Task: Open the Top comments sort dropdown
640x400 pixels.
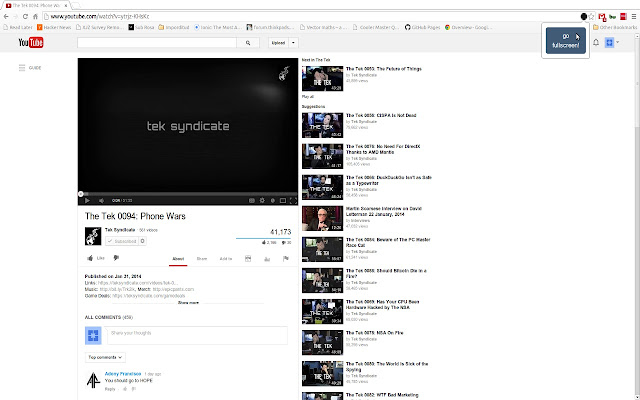Action: click(105, 357)
